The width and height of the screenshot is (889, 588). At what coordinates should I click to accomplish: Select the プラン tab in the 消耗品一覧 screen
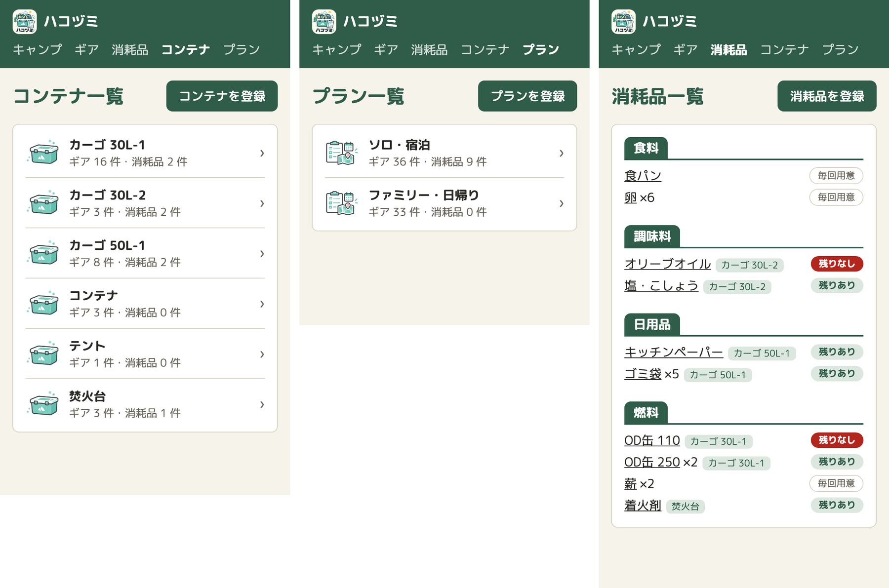pyautogui.click(x=840, y=49)
